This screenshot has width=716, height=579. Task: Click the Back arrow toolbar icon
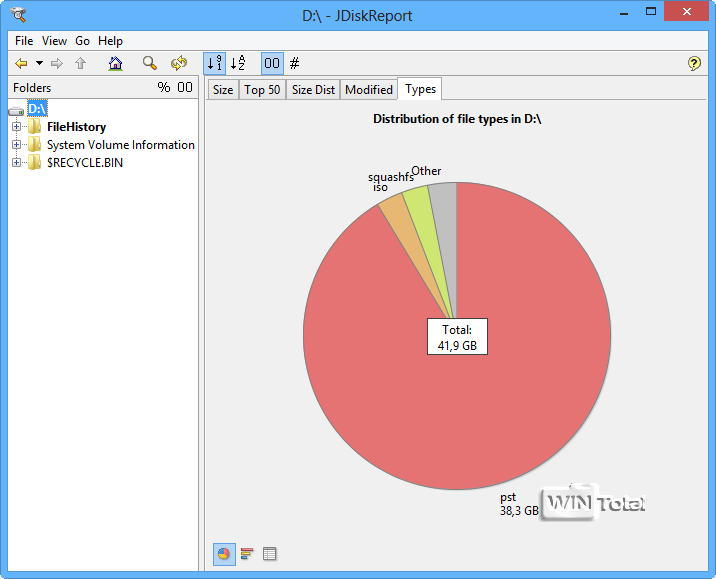[21, 63]
